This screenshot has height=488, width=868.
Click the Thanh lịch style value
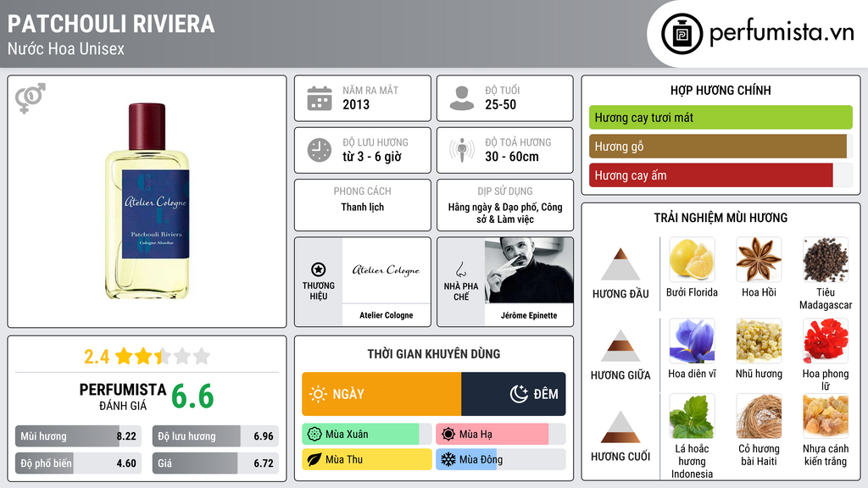pyautogui.click(x=362, y=207)
